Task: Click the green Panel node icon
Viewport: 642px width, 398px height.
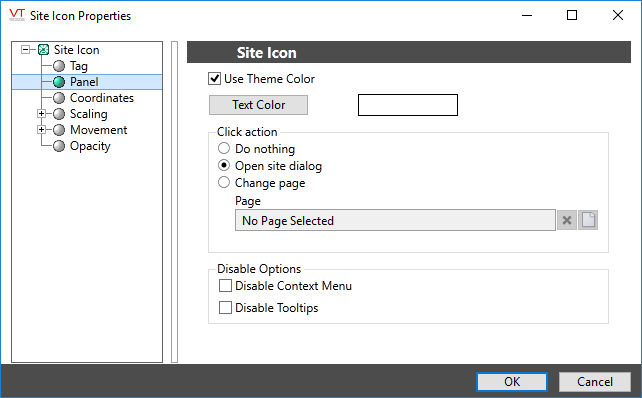Action: (x=59, y=82)
